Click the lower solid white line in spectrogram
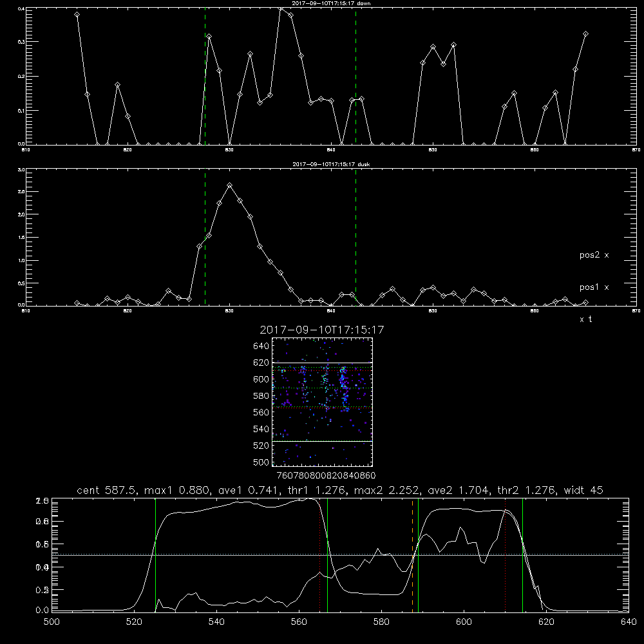 pyautogui.click(x=323, y=441)
